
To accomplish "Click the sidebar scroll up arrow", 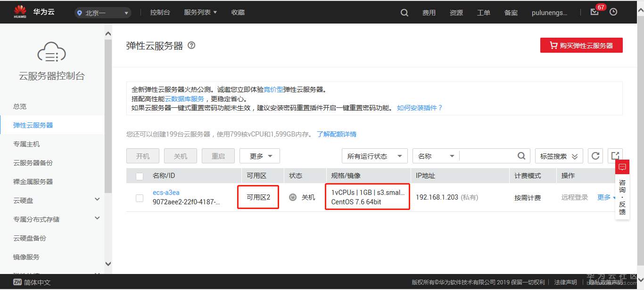I will pos(108,34).
